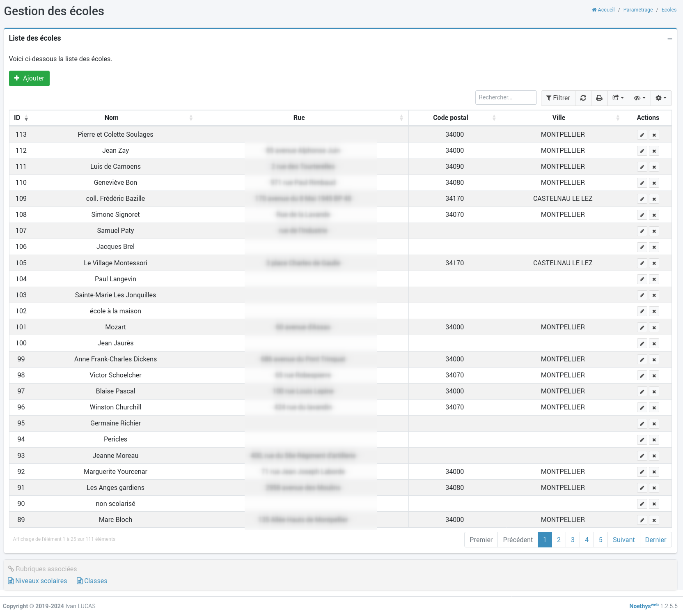Viewport: 683px width, 616px height.
Task: Sort the table by Nom column
Action: 111,118
